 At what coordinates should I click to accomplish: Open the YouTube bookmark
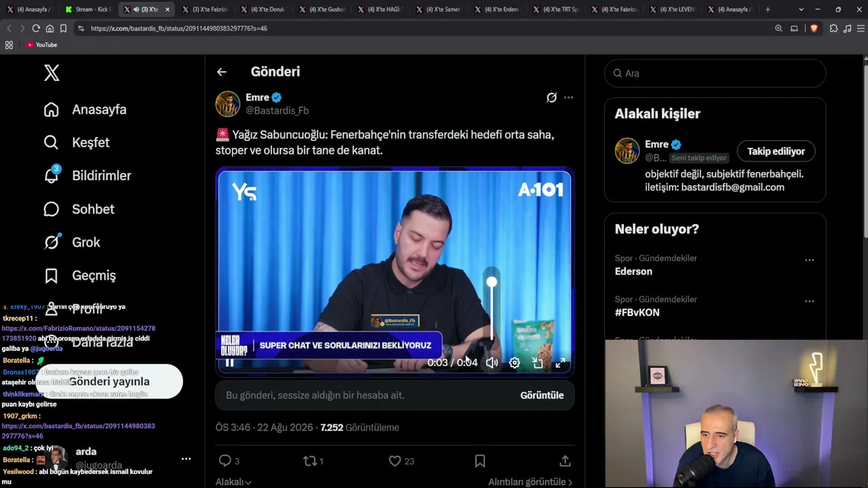click(x=41, y=45)
